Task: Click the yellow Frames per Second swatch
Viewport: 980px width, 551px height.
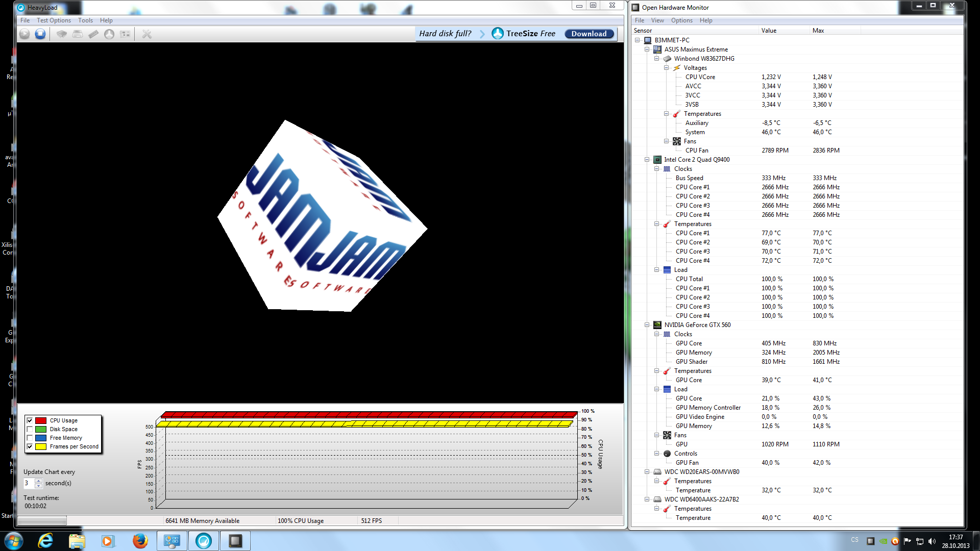Action: (x=41, y=446)
